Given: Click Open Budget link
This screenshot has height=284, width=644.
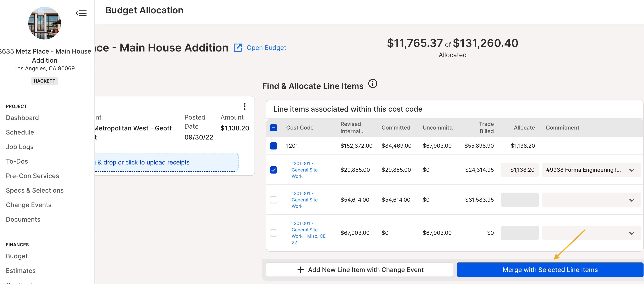Looking at the screenshot, I should click(266, 48).
